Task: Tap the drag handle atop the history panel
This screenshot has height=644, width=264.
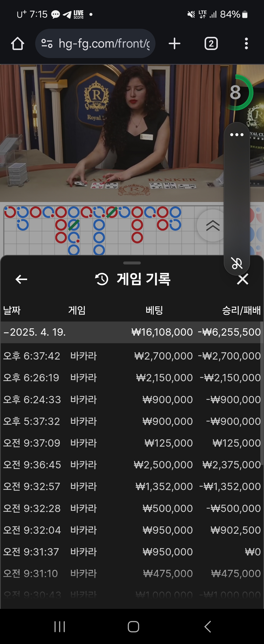Action: tap(132, 263)
